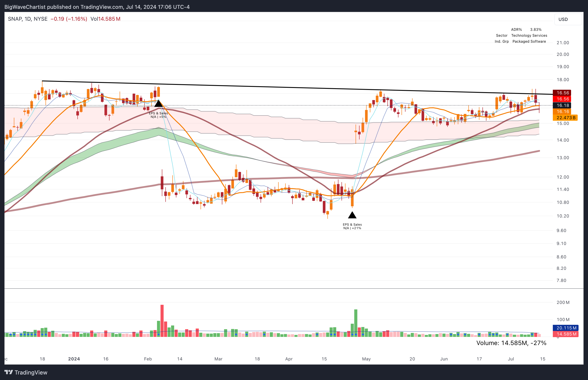Click the orange 22.473 B label
The image size is (588, 380).
tap(566, 118)
